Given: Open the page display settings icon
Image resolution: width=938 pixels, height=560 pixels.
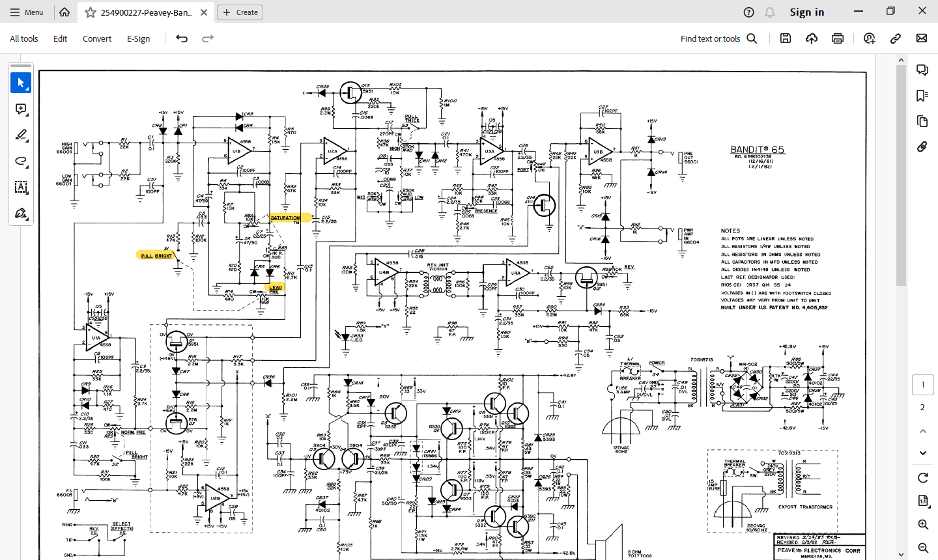Looking at the screenshot, I should tap(922, 501).
